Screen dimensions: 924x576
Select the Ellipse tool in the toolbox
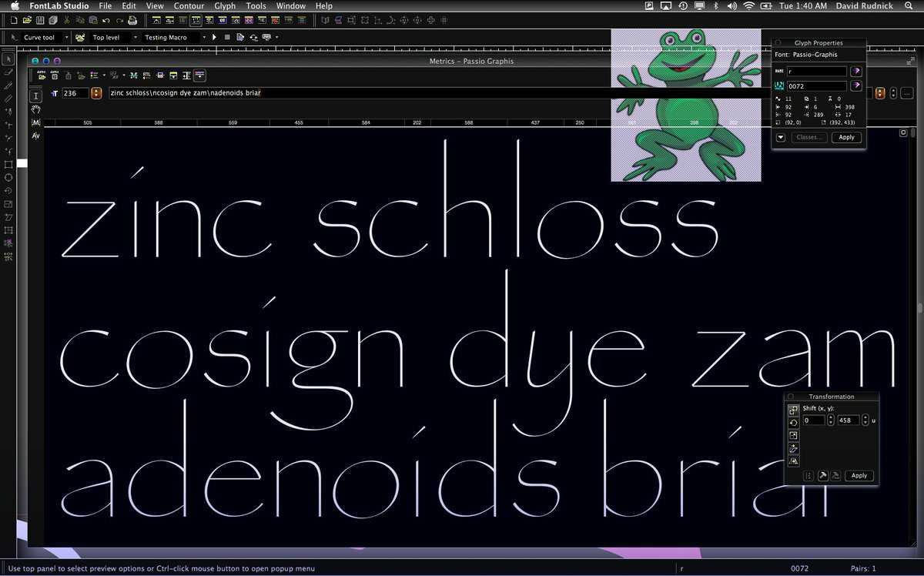point(8,178)
